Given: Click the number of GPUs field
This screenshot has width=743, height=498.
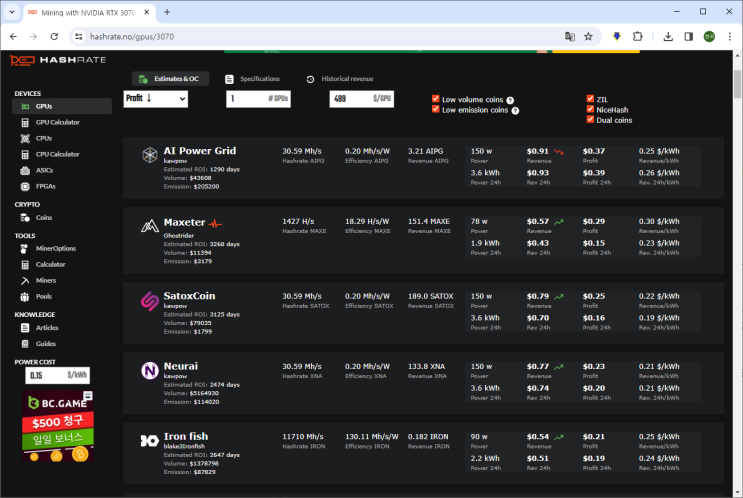Looking at the screenshot, I should click(x=258, y=99).
